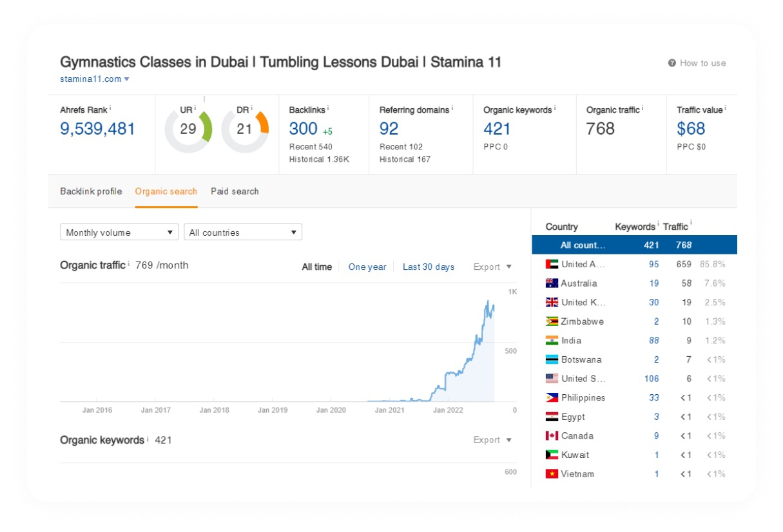Click United Kingdom keywords count 30

point(654,302)
